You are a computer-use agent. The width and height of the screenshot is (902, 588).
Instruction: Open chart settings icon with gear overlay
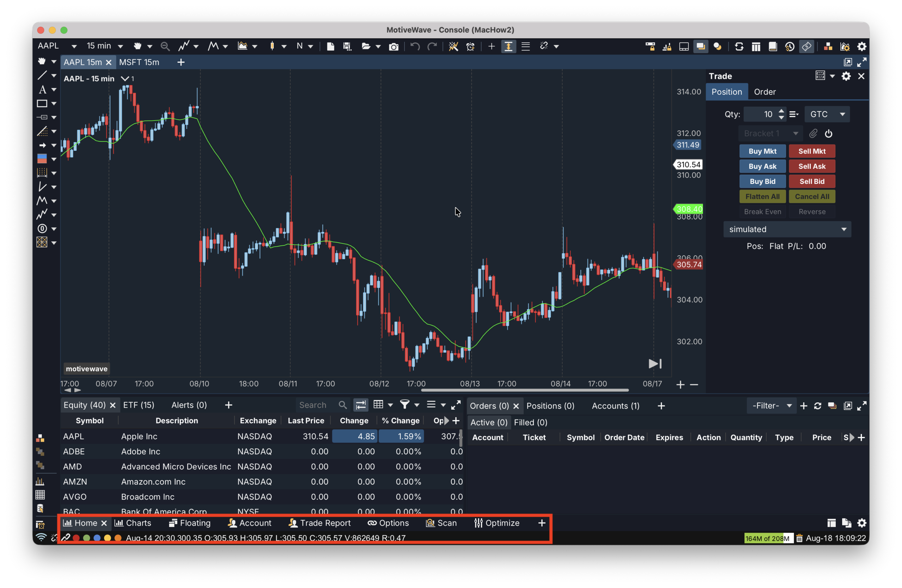845,47
